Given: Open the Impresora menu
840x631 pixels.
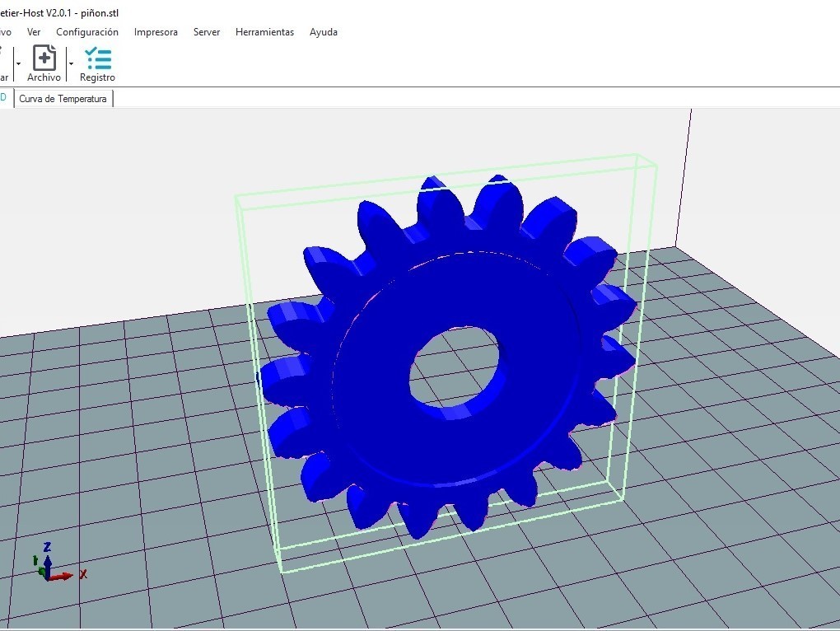Looking at the screenshot, I should pyautogui.click(x=156, y=32).
